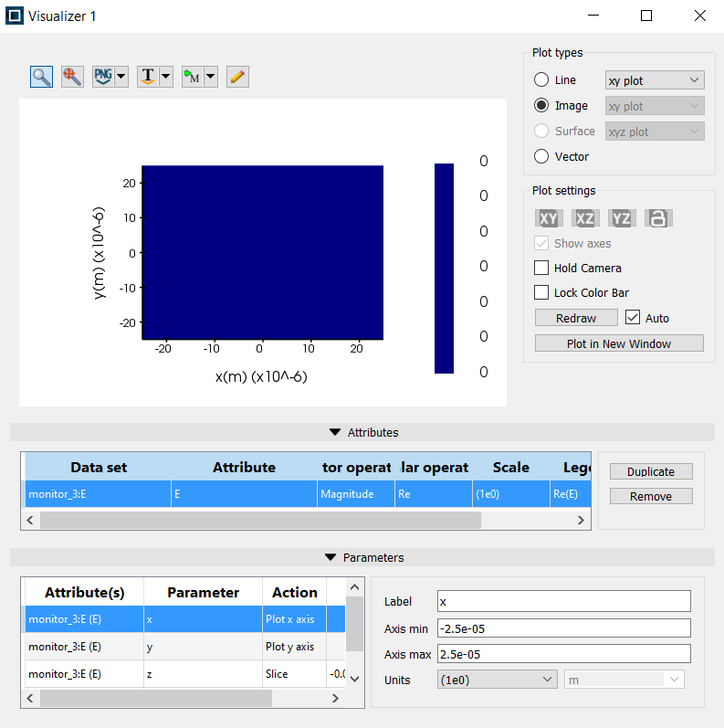Click the Plot x axis action cell
The width and height of the screenshot is (724, 728).
click(x=294, y=619)
